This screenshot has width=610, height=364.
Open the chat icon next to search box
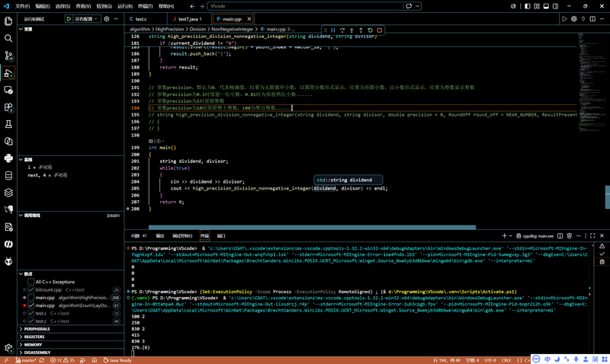409,6
